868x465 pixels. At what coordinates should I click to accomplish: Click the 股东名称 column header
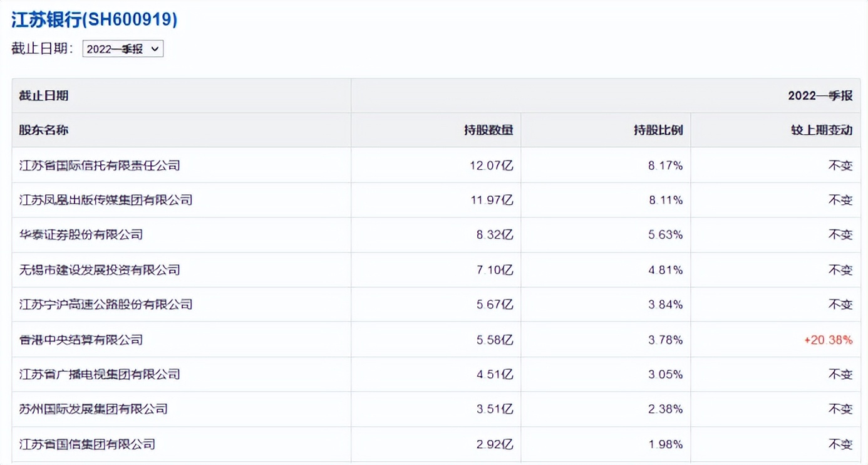click(x=44, y=130)
